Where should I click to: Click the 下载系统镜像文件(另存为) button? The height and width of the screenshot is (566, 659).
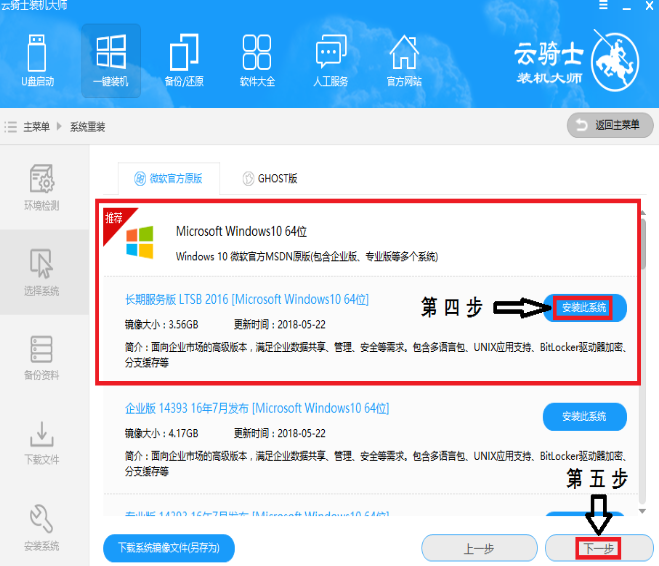coord(169,548)
